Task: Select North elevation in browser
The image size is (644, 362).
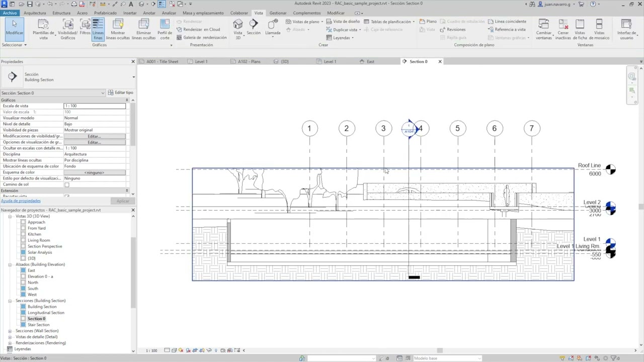Action: 33,283
